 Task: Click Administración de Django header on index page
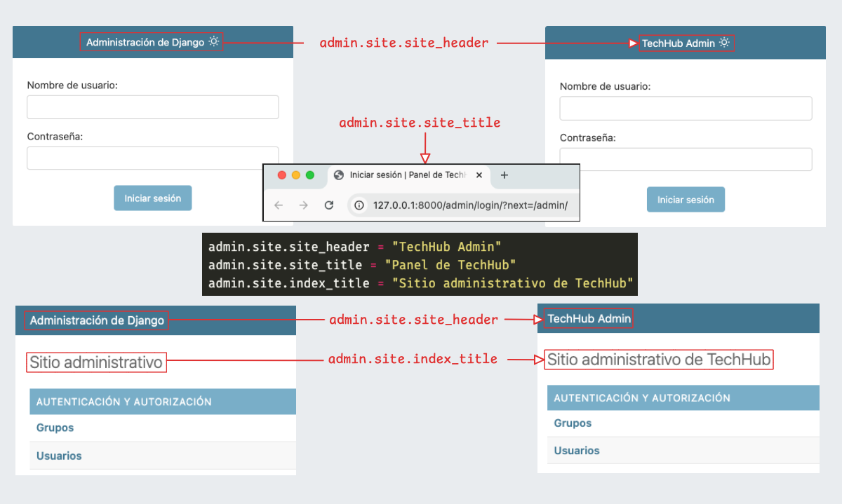click(x=97, y=321)
